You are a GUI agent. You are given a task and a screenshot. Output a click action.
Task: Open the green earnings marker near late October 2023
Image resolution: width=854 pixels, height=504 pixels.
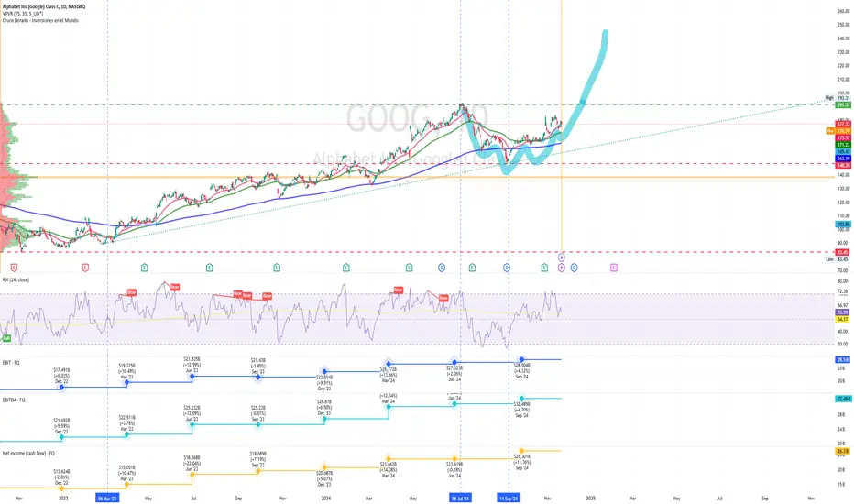point(277,268)
